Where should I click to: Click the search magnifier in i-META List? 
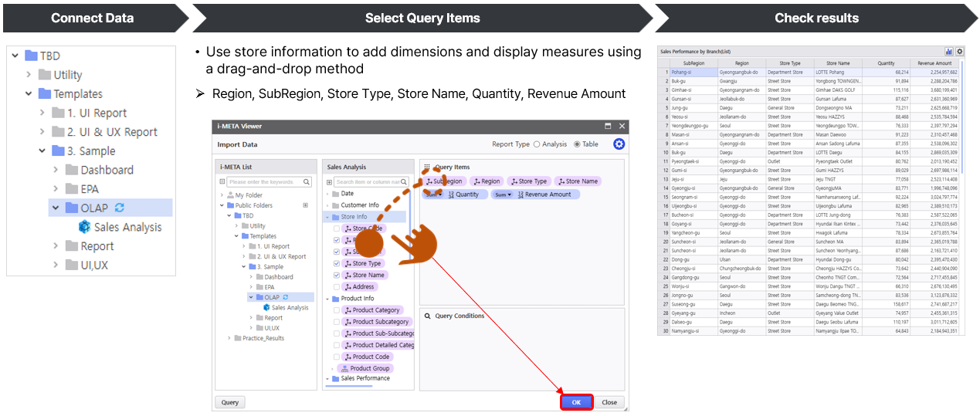(307, 182)
